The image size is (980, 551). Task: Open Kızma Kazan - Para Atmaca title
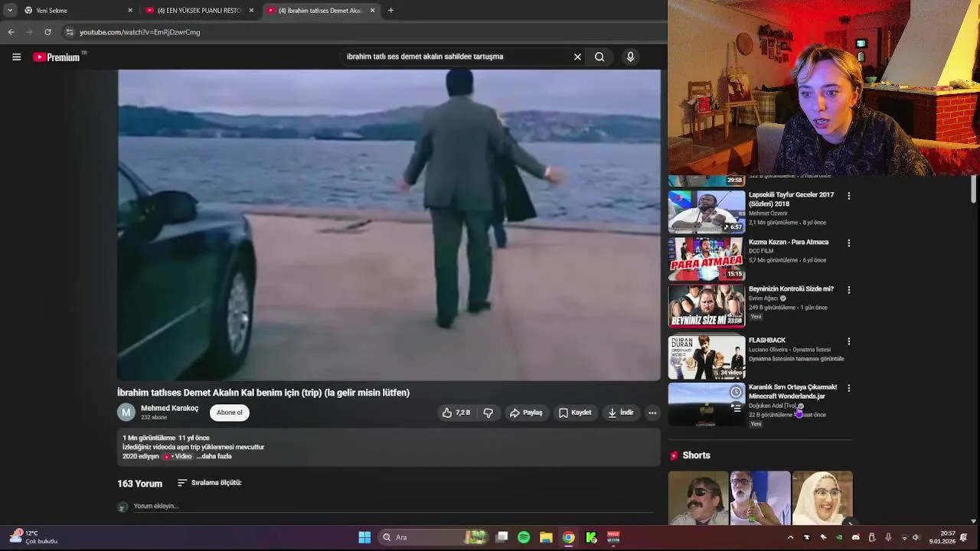(x=789, y=242)
